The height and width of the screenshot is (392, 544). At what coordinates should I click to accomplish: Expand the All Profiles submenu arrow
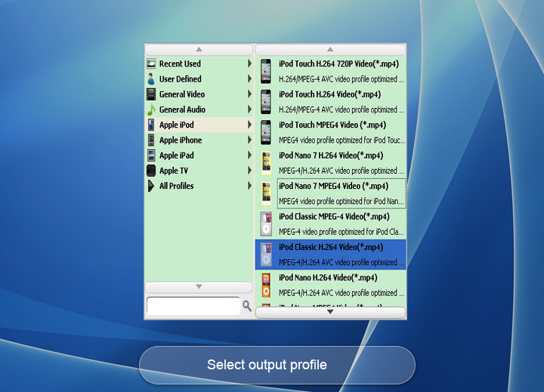tap(249, 186)
